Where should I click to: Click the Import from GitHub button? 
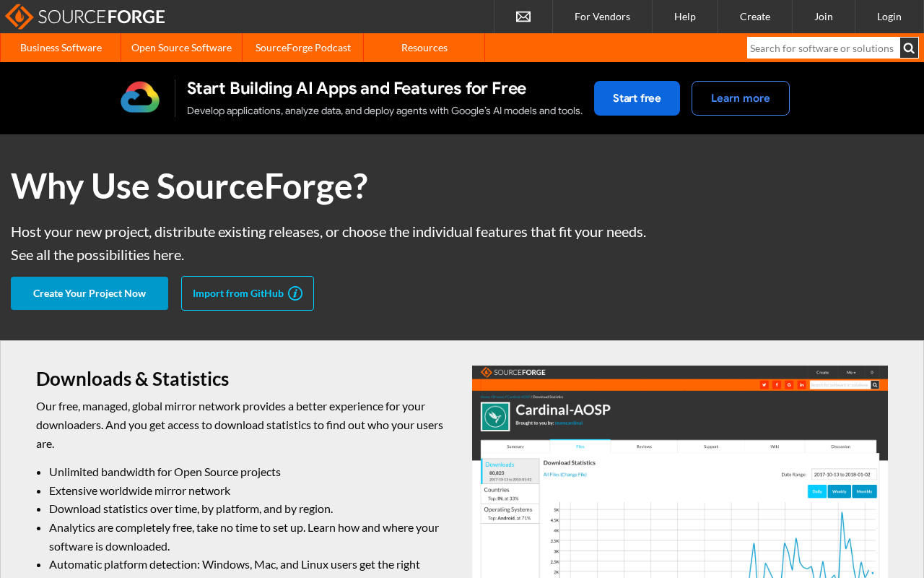tap(248, 293)
